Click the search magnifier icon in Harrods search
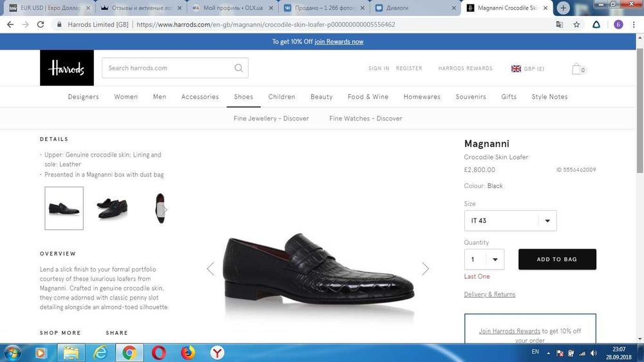The height and width of the screenshot is (362, 644). click(x=239, y=68)
